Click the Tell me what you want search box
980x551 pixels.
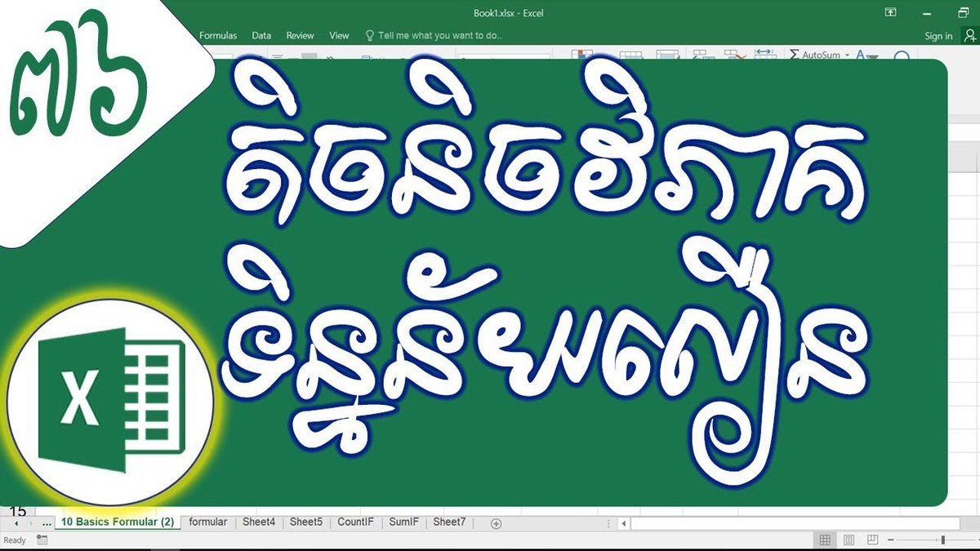(433, 35)
